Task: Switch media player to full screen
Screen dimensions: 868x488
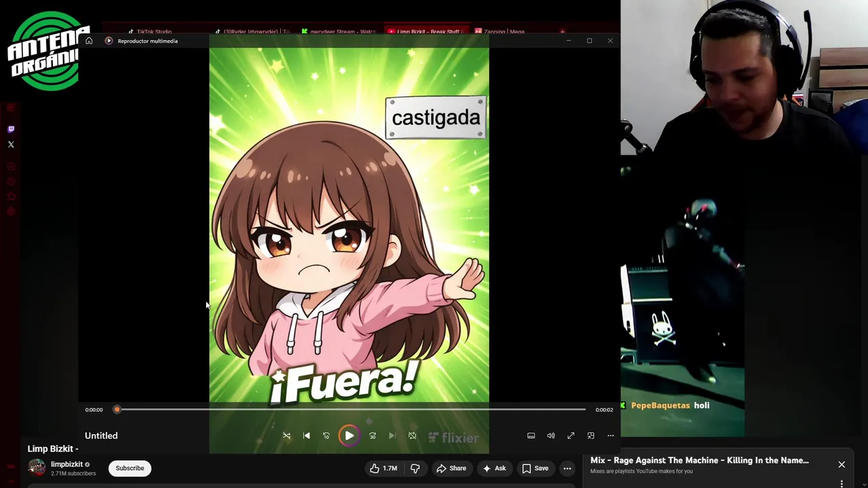Action: [571, 436]
